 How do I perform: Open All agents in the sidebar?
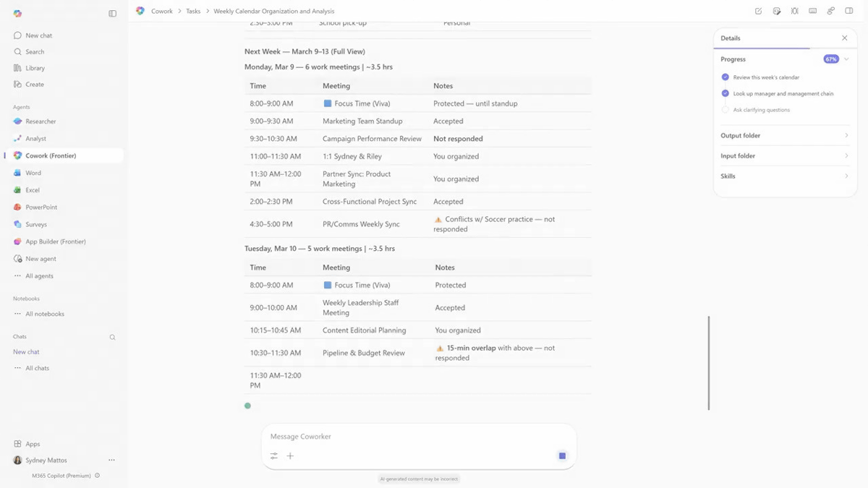pos(39,276)
